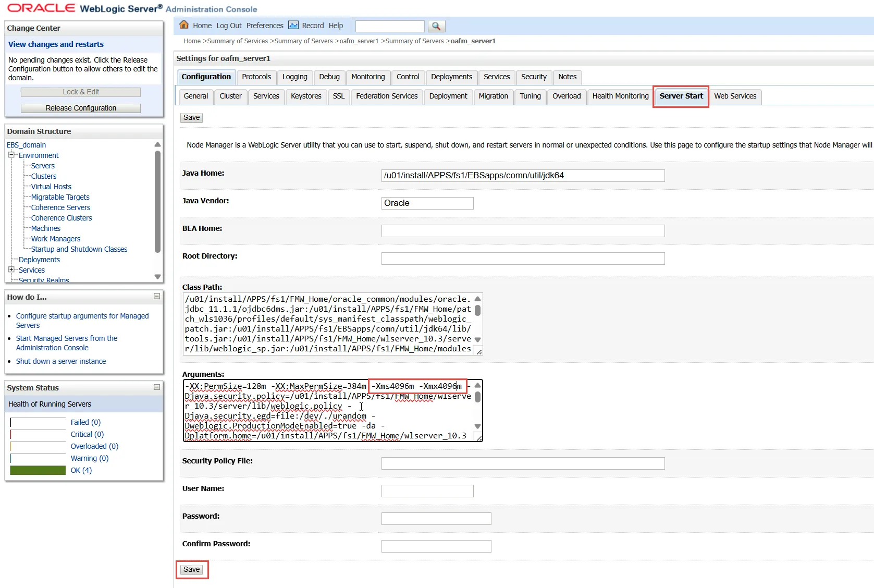
Task: Click the Home house icon in toolbar
Action: [183, 25]
